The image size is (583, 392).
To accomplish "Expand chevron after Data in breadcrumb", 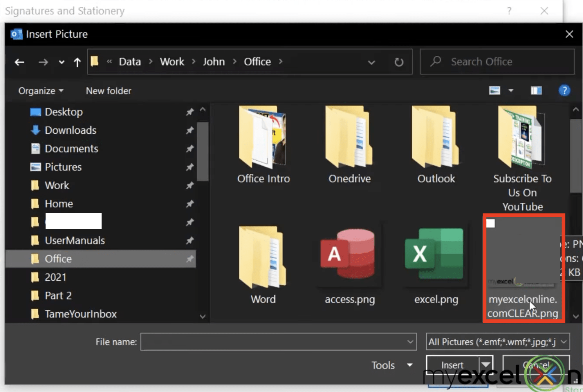I will 151,61.
